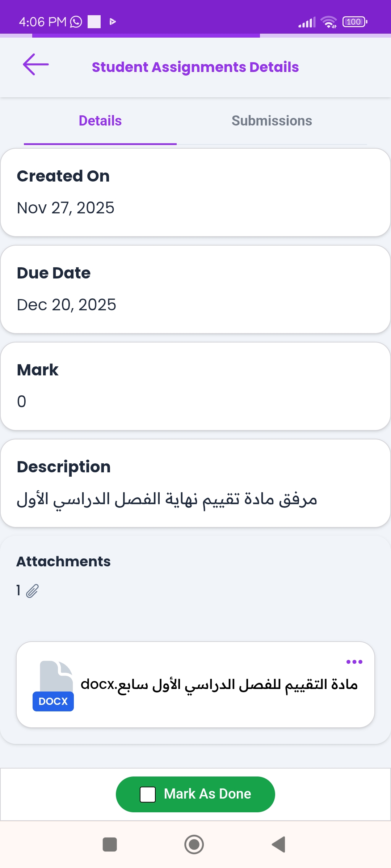
Task: Tap the Created On date card
Action: [195, 192]
